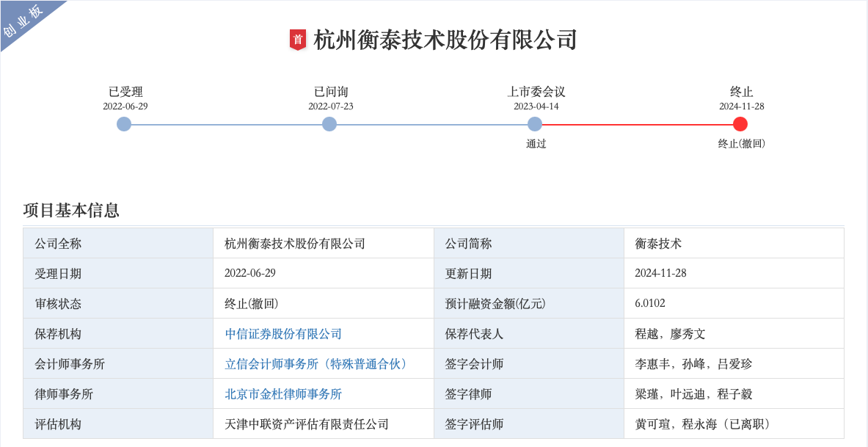868x447 pixels.
Task: Select the red 终止 timeline node
Action: (740, 124)
